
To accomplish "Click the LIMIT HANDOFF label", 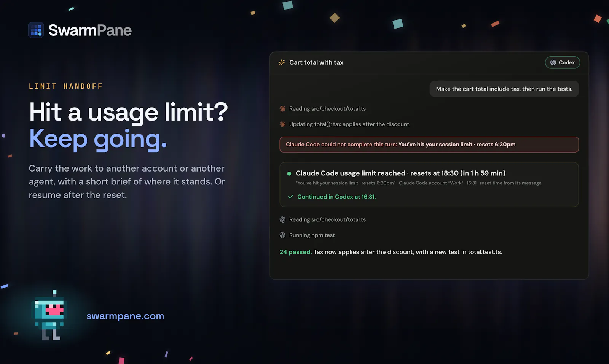I will 66,86.
